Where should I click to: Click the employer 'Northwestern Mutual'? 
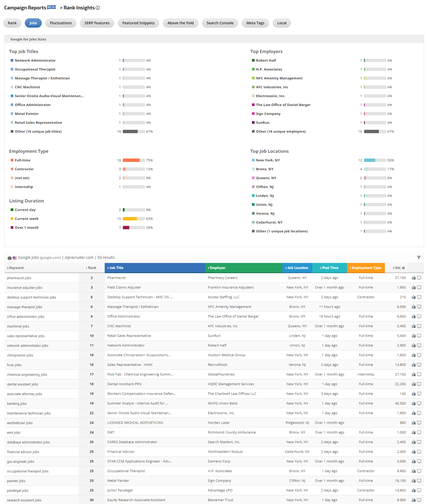tap(225, 452)
